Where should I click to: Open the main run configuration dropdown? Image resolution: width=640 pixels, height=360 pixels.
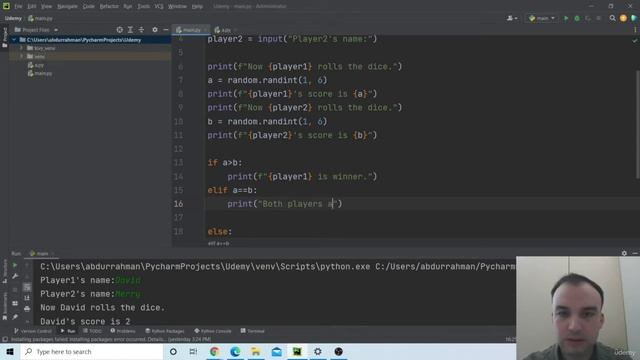coord(542,18)
